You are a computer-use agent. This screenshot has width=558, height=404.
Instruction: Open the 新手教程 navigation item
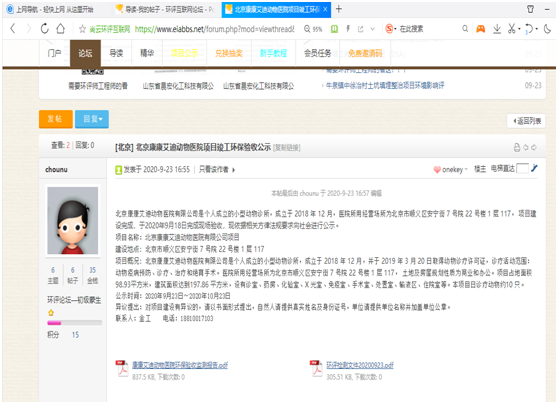click(273, 53)
